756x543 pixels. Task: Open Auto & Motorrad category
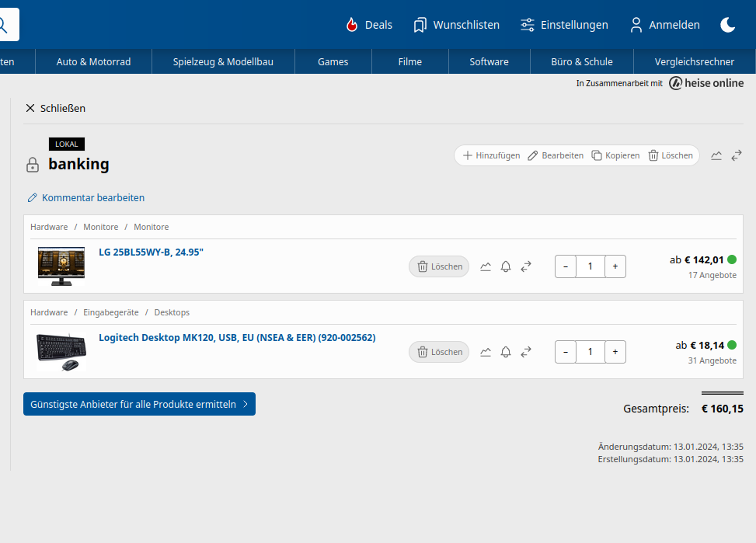coord(93,61)
